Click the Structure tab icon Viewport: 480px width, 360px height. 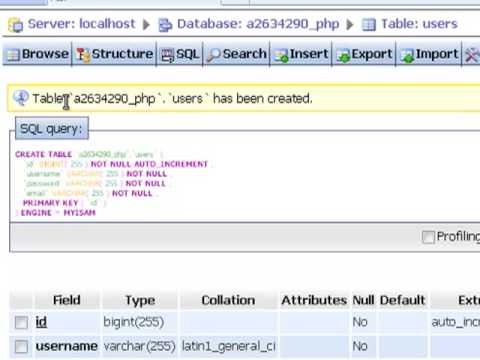tap(83, 55)
